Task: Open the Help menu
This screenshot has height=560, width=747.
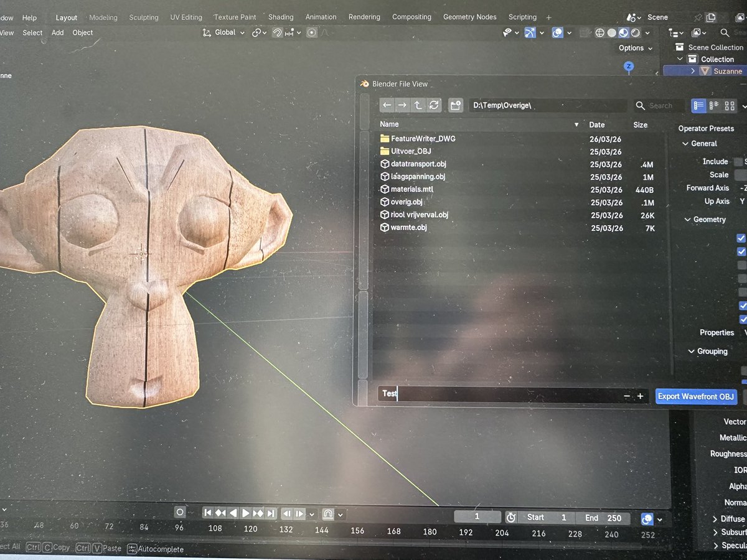Action: click(x=29, y=17)
